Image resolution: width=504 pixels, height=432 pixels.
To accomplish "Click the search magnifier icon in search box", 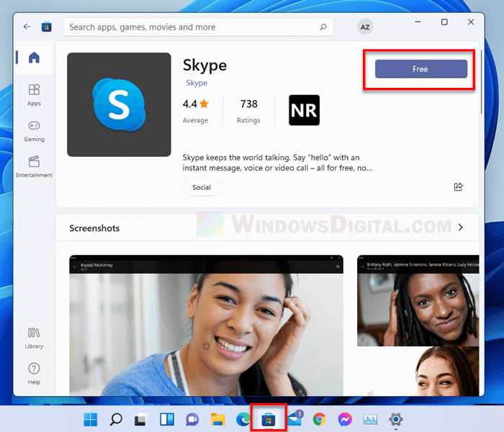I will point(323,27).
